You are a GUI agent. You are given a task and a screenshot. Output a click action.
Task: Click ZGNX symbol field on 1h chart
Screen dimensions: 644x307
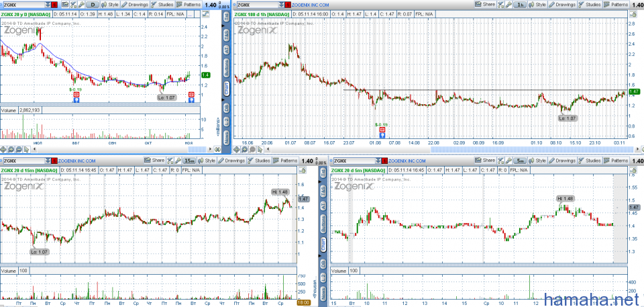click(258, 5)
